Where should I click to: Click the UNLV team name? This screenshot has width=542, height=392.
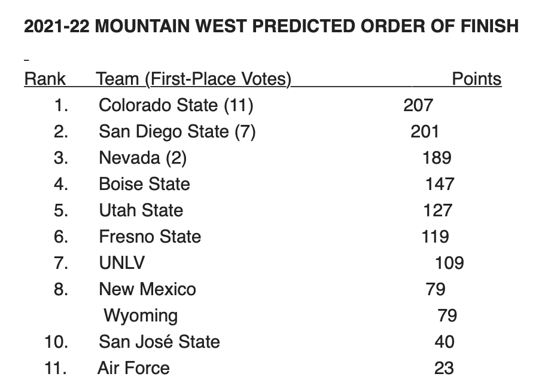tap(121, 263)
